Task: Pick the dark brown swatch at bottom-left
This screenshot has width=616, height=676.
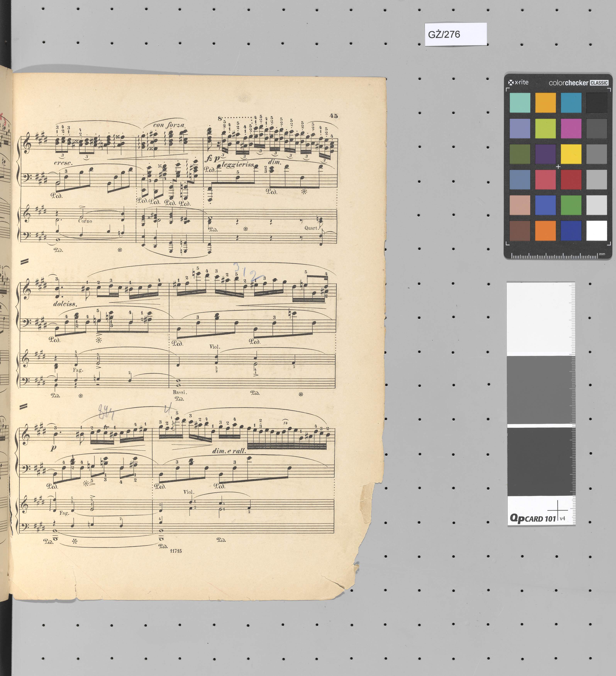Action: [520, 230]
